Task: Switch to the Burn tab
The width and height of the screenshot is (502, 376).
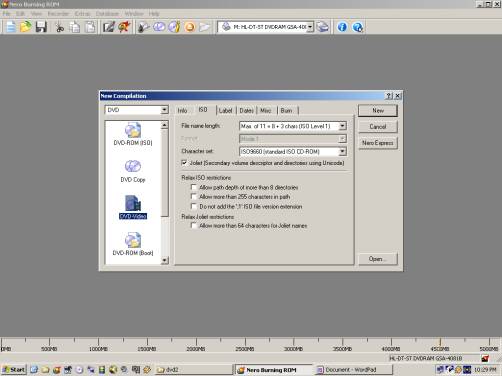Action: click(x=287, y=111)
